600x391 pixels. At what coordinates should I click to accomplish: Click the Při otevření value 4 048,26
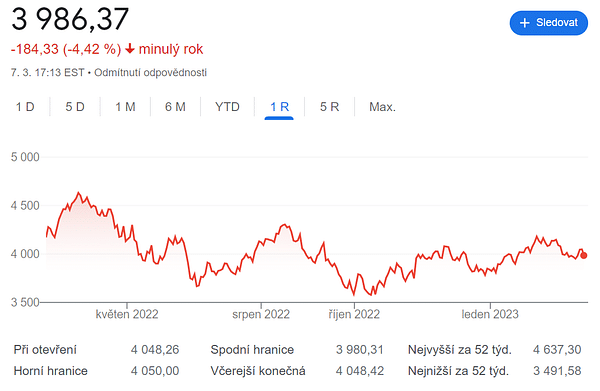(x=155, y=350)
